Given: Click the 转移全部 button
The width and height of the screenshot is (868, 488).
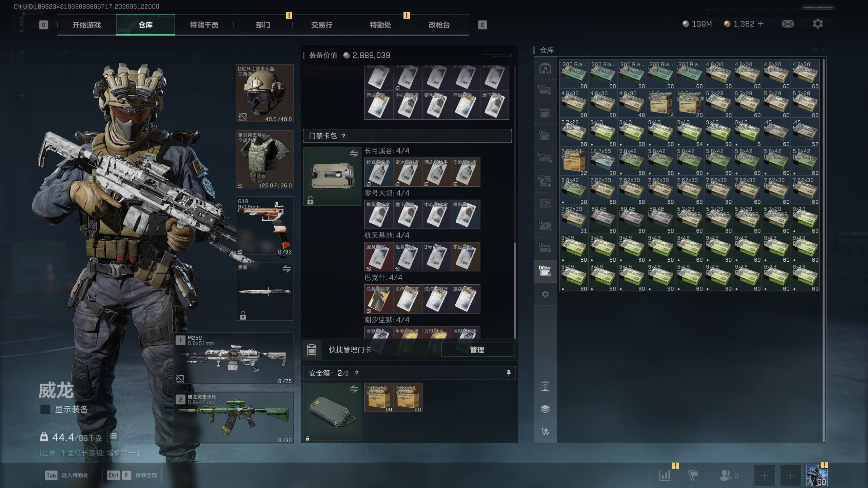Looking at the screenshot, I should coord(132,475).
